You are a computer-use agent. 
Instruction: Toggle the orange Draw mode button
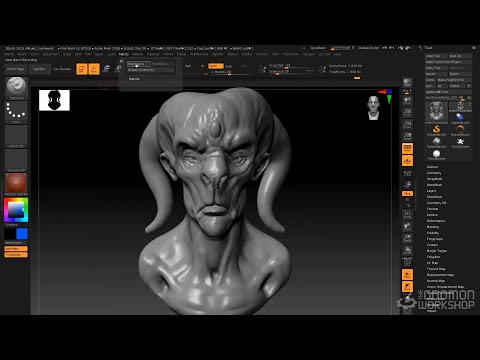94,69
